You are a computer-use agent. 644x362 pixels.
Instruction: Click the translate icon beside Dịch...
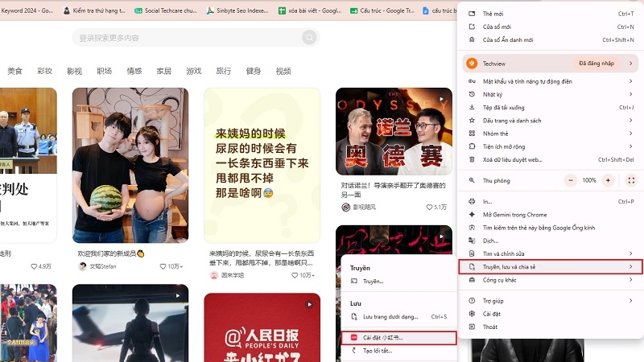point(472,241)
